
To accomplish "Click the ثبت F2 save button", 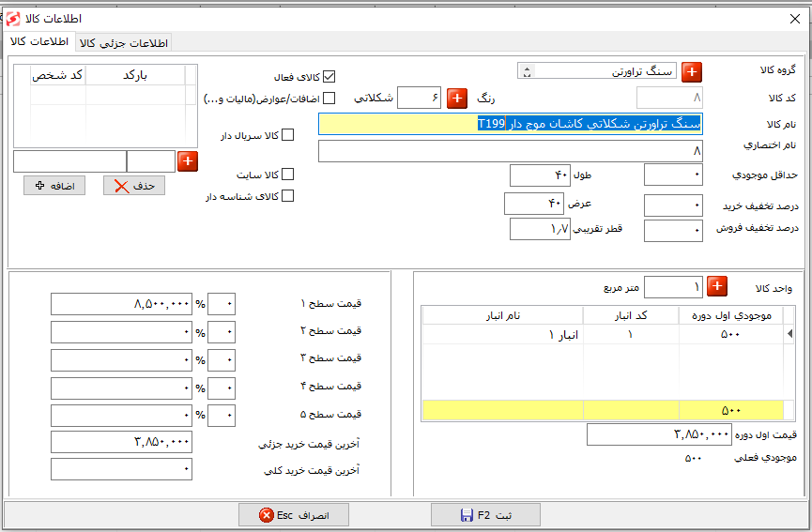I will pyautogui.click(x=485, y=515).
